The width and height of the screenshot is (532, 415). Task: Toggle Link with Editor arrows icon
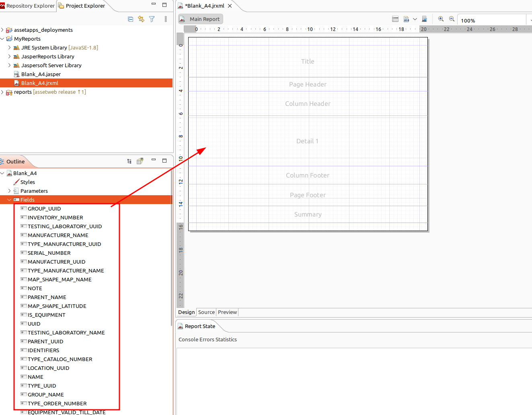pos(141,19)
